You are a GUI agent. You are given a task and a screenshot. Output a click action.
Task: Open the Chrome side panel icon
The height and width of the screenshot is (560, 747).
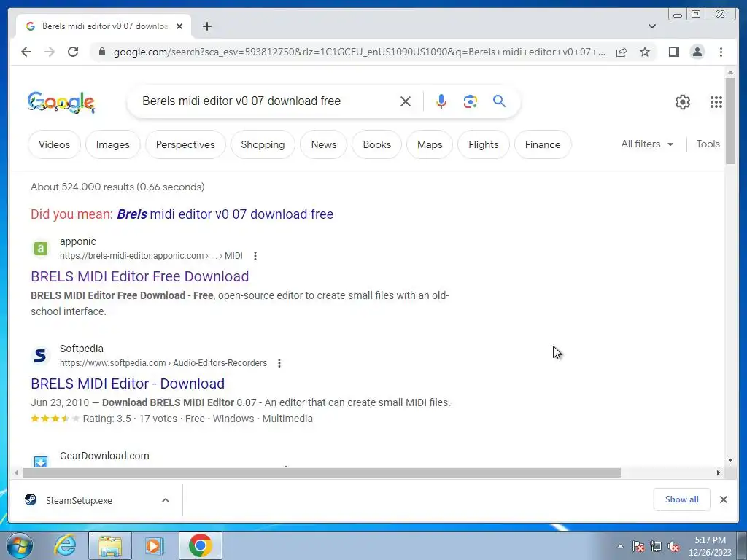[x=673, y=52]
